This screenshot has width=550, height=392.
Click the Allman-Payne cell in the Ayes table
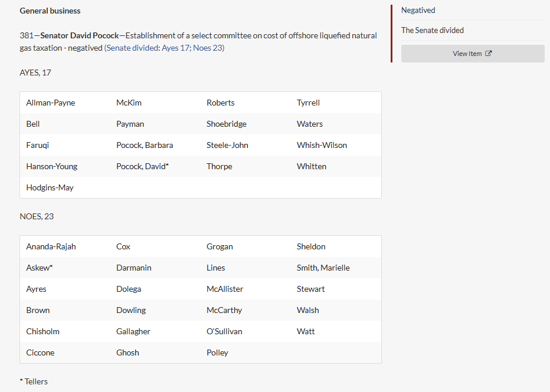click(51, 103)
